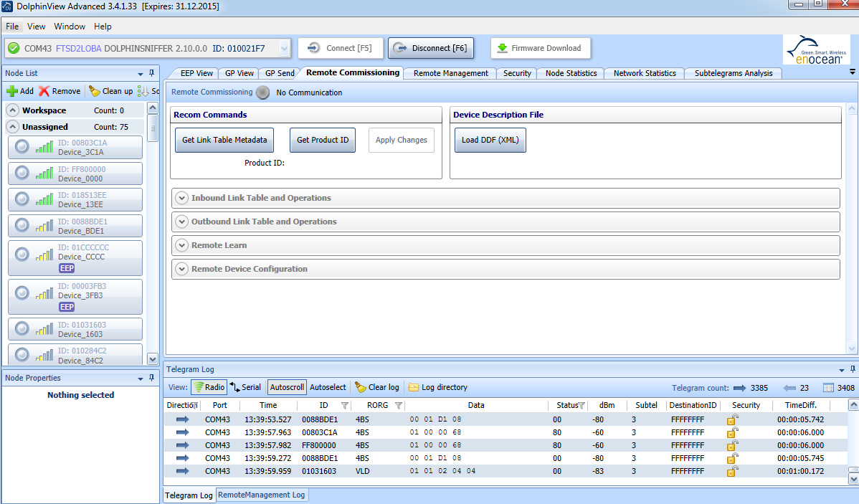This screenshot has width=859, height=504.
Task: Click the green connection status checkmark icon
Action: point(14,48)
